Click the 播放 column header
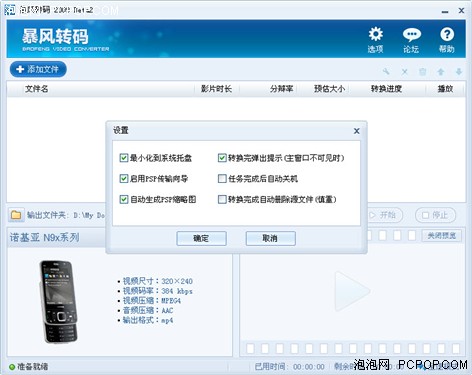Screen dimensions: 472x375 pos(445,89)
